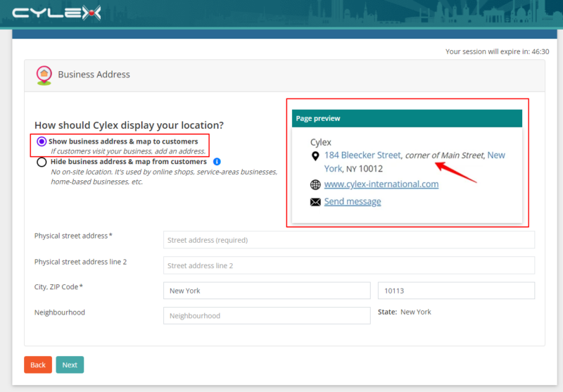Click the session expiry timer text
Image resolution: width=563 pixels, height=392 pixels.
coord(498,51)
